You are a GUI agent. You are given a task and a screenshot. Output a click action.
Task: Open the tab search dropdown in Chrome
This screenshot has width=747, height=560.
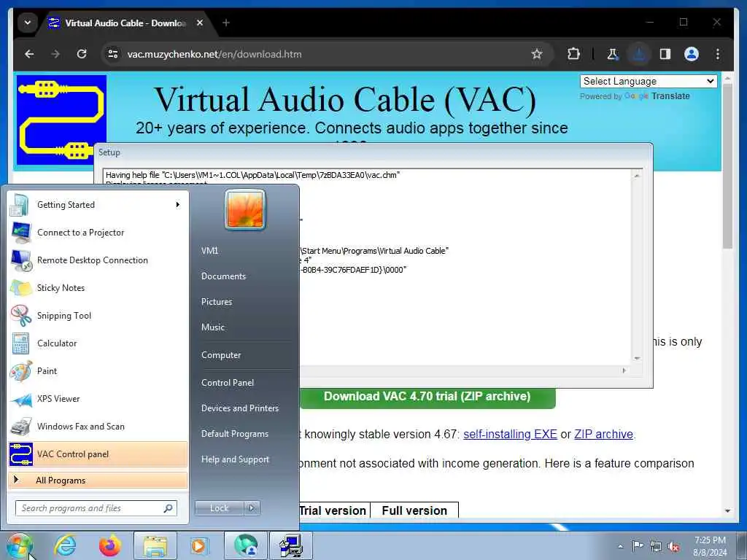coord(28,23)
